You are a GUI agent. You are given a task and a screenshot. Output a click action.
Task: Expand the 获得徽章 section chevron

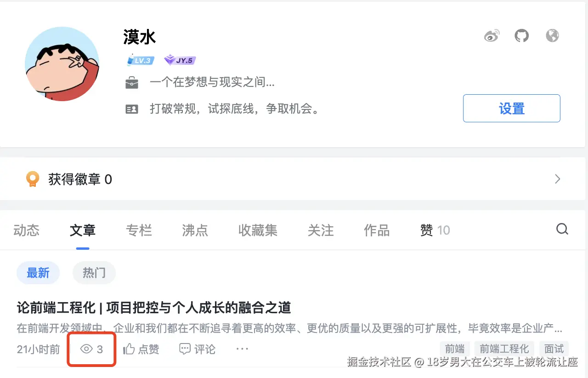pyautogui.click(x=557, y=178)
